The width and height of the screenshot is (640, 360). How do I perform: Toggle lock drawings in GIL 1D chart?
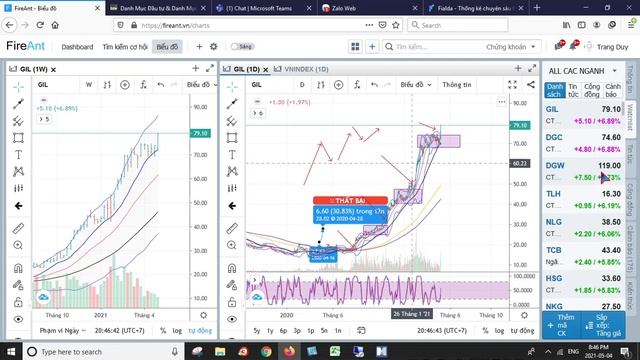coord(232,302)
